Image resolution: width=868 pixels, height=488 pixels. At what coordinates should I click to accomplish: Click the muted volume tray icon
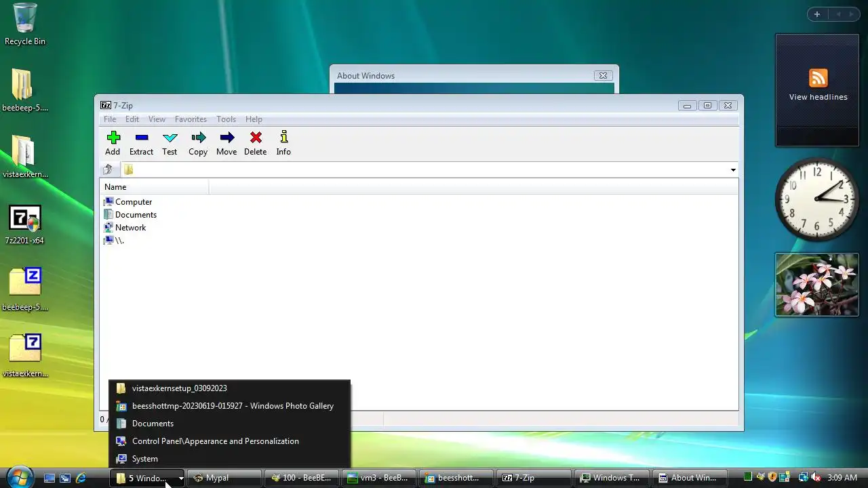click(816, 478)
